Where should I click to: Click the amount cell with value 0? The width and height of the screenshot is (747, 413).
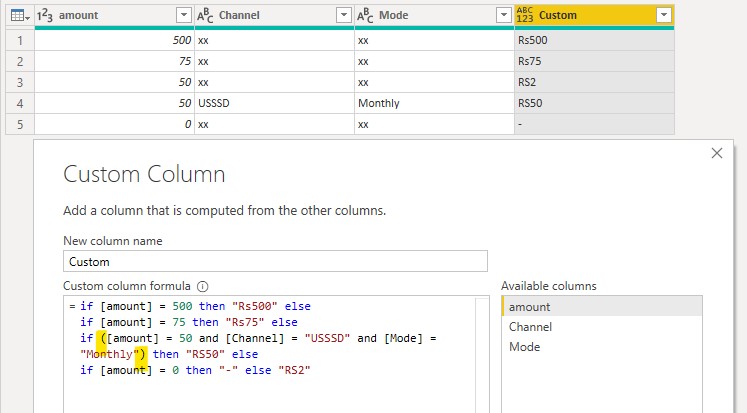114,124
